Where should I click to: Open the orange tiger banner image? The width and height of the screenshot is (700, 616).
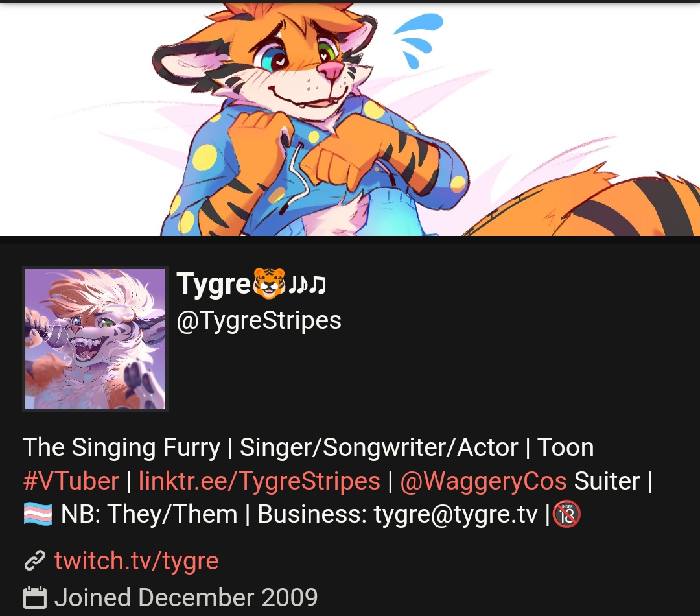(350, 119)
